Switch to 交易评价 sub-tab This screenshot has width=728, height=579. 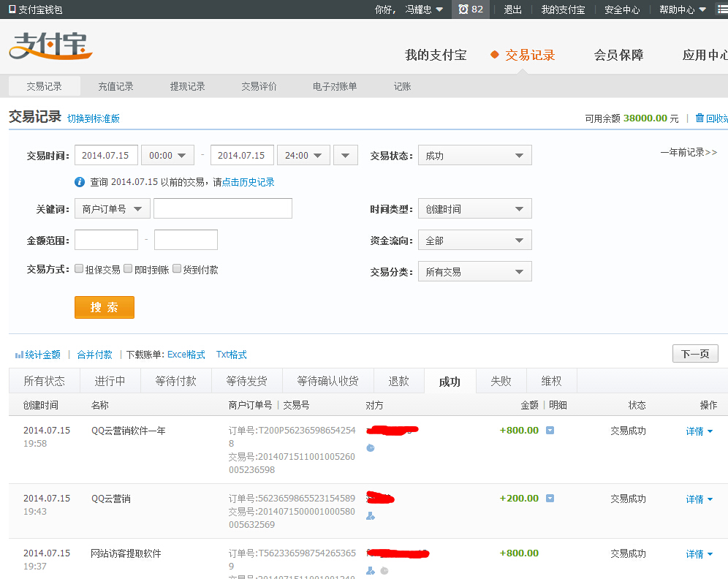coord(259,86)
